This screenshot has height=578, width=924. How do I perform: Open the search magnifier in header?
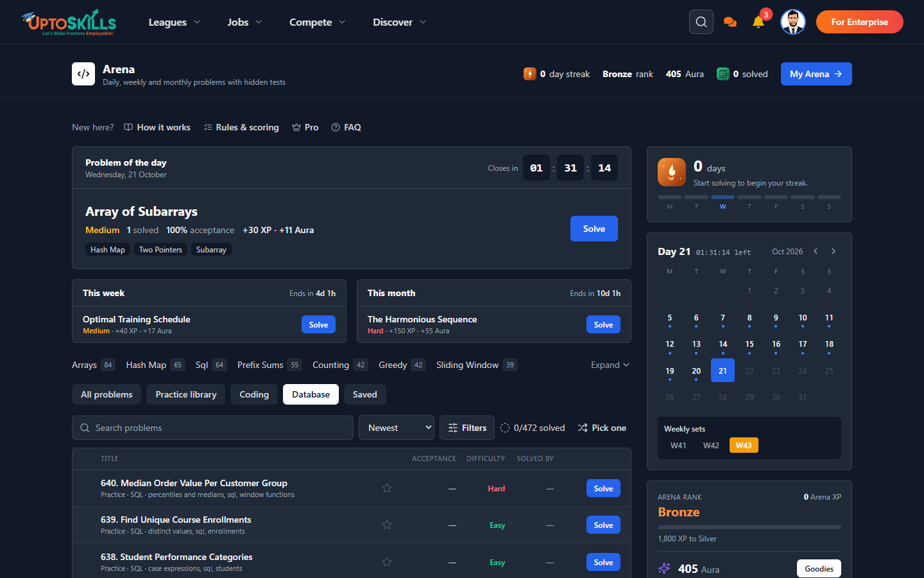coord(701,22)
